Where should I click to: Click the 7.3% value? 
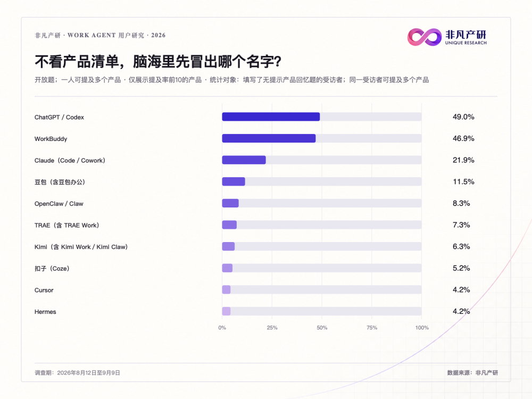pyautogui.click(x=461, y=225)
